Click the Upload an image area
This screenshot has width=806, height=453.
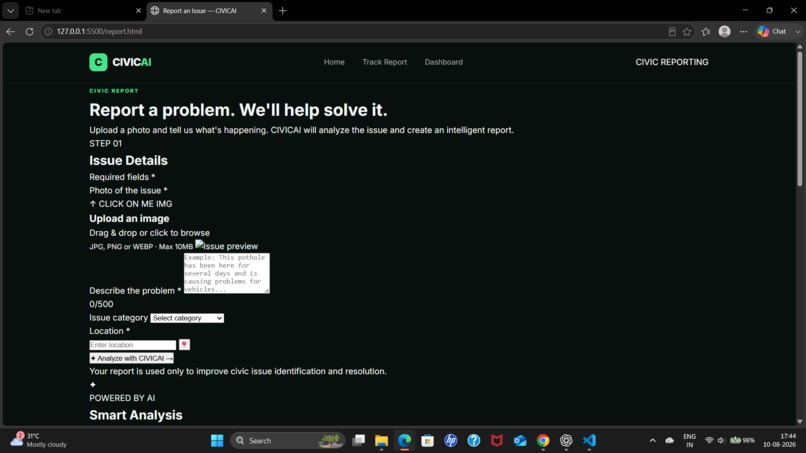click(129, 219)
